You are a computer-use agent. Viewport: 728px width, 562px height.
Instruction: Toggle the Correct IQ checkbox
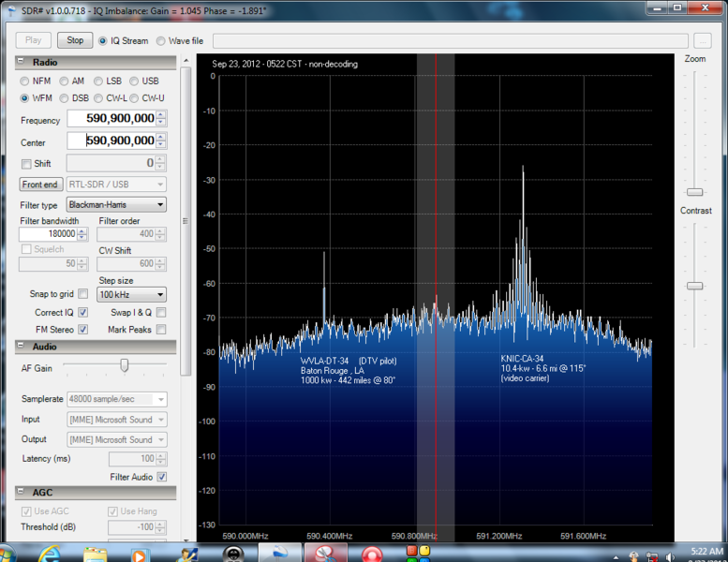tap(82, 312)
